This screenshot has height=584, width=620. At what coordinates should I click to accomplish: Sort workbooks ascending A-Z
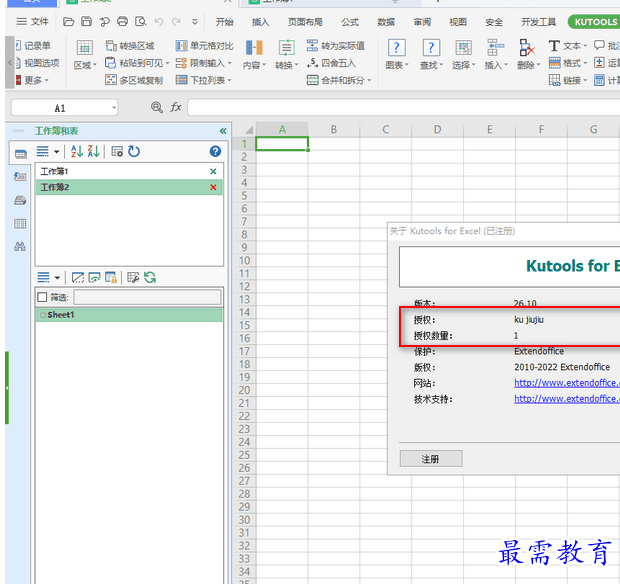point(77,151)
